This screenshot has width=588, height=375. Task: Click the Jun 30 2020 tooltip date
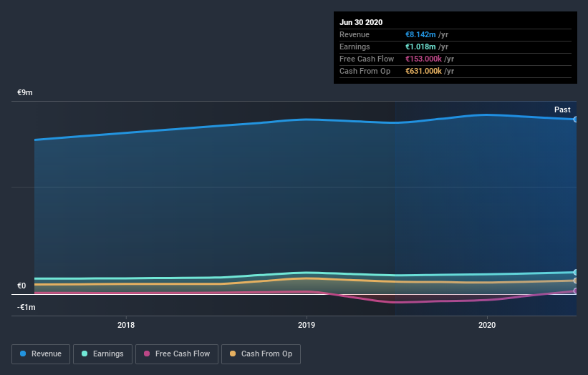(x=361, y=22)
